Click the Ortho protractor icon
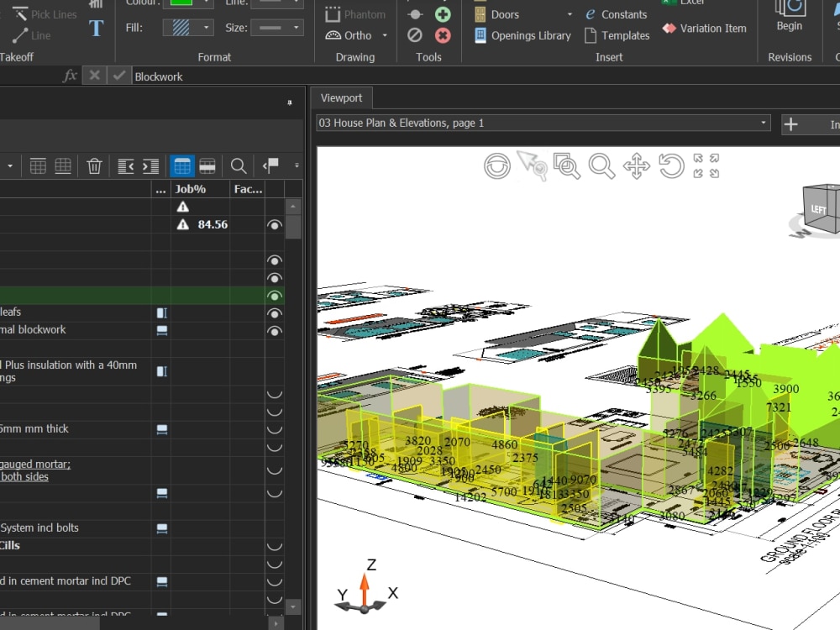The width and height of the screenshot is (840, 630). 333,35
